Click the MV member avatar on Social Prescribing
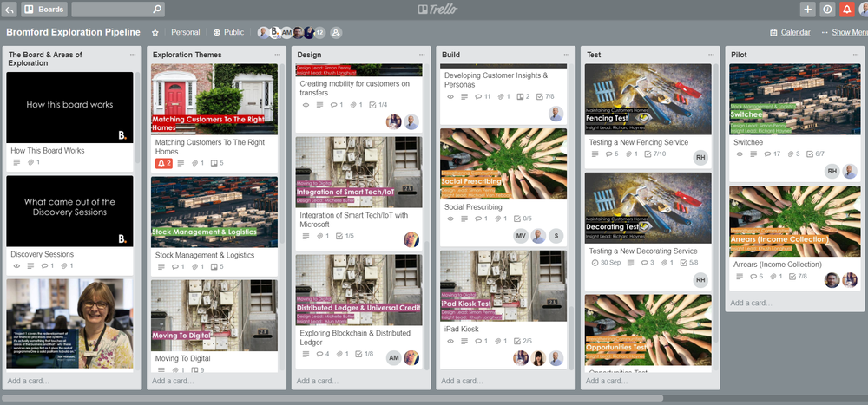The image size is (868, 405). 520,236
